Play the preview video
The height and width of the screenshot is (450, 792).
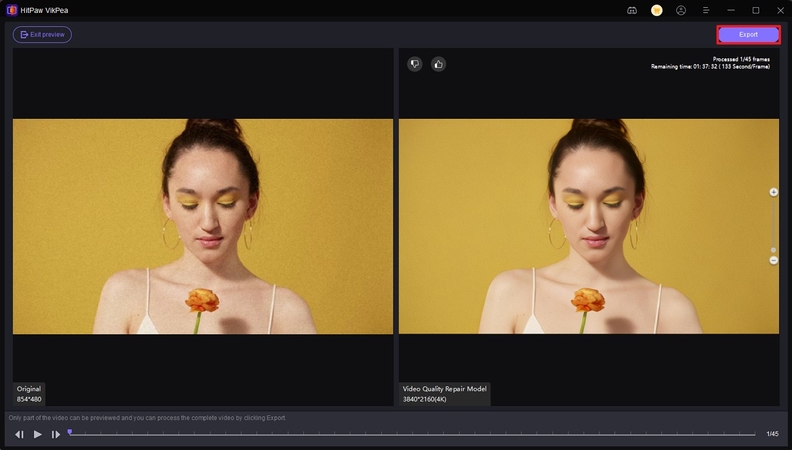[x=37, y=434]
